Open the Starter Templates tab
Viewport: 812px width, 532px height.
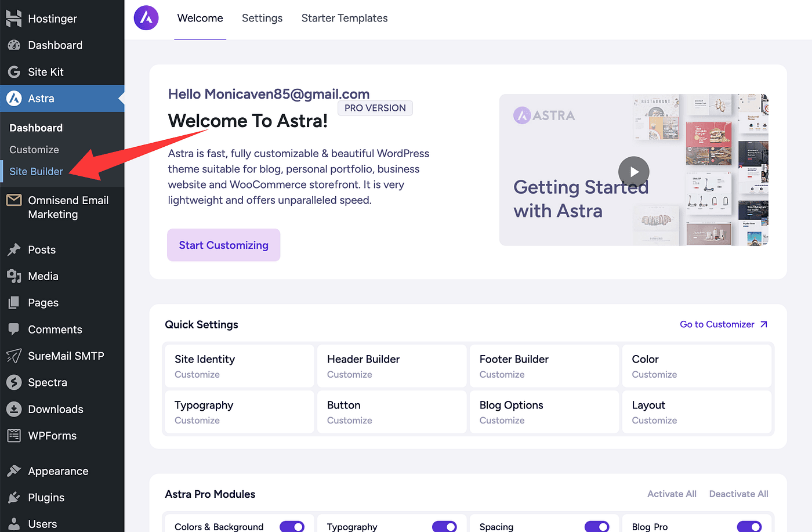tap(345, 18)
